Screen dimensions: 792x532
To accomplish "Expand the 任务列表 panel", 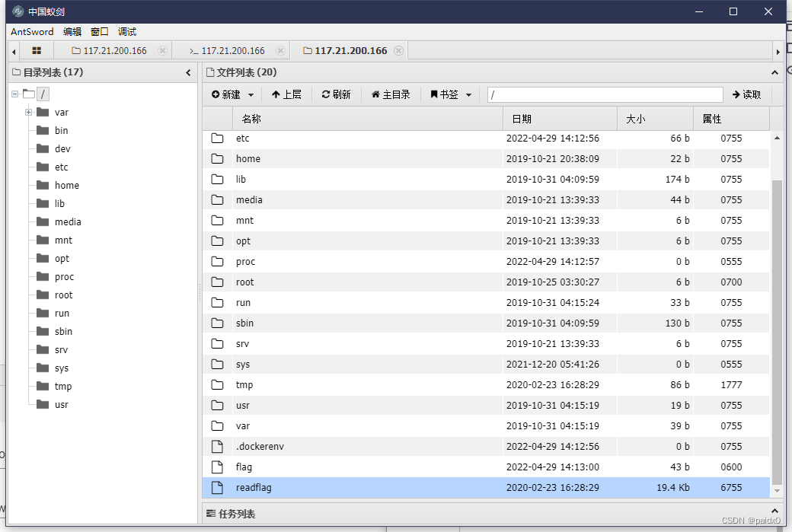I will click(x=774, y=511).
